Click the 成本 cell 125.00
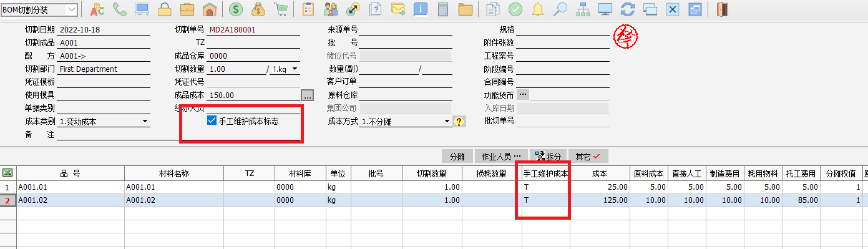 pyautogui.click(x=600, y=200)
